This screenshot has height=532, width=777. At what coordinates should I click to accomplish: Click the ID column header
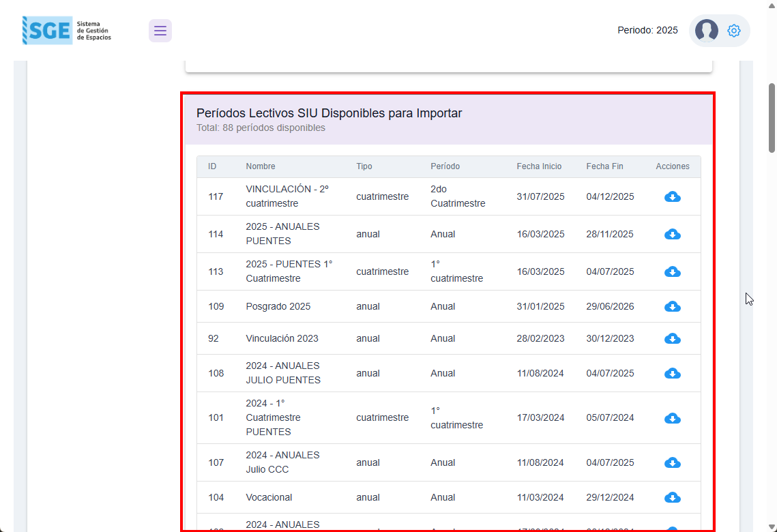click(x=212, y=166)
